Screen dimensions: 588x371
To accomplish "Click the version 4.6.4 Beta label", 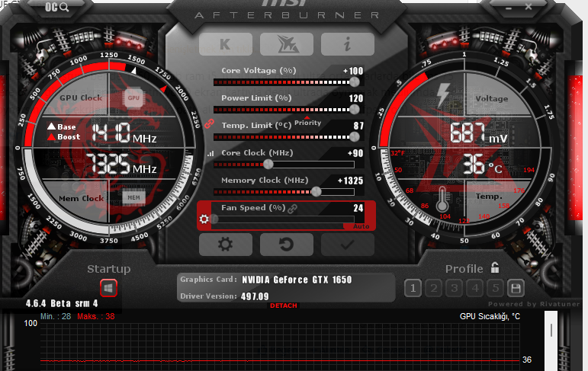I will [62, 303].
